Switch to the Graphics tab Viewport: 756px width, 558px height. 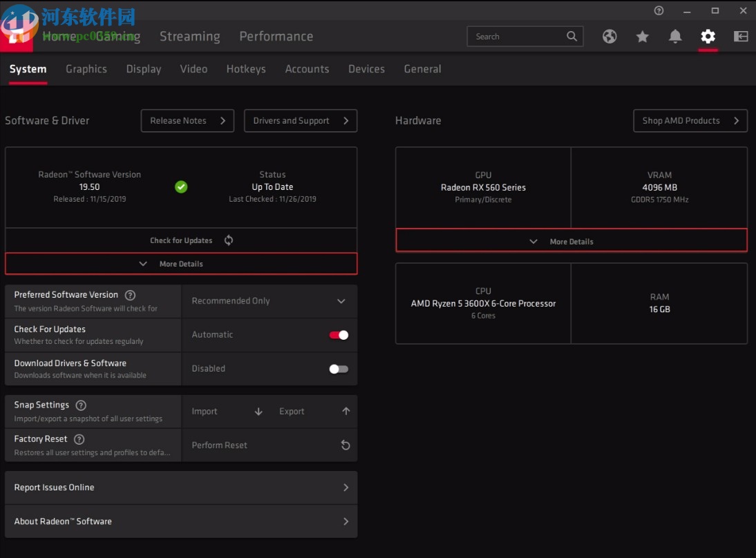click(86, 69)
